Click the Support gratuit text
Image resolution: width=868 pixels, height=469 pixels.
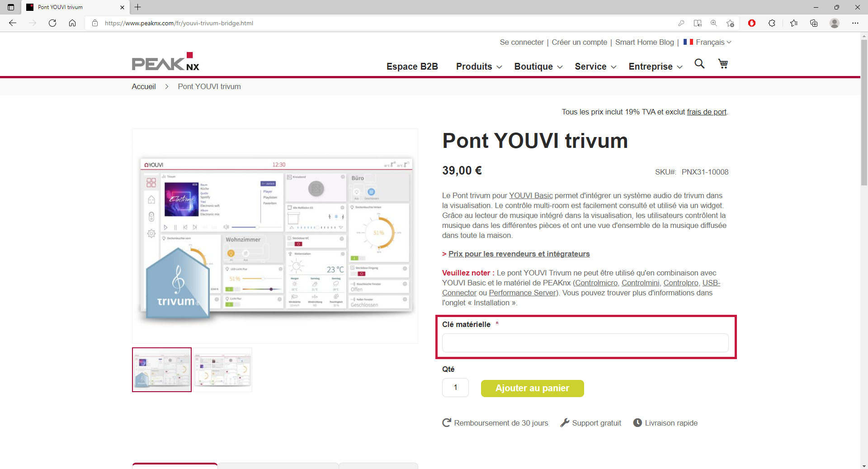click(x=596, y=423)
